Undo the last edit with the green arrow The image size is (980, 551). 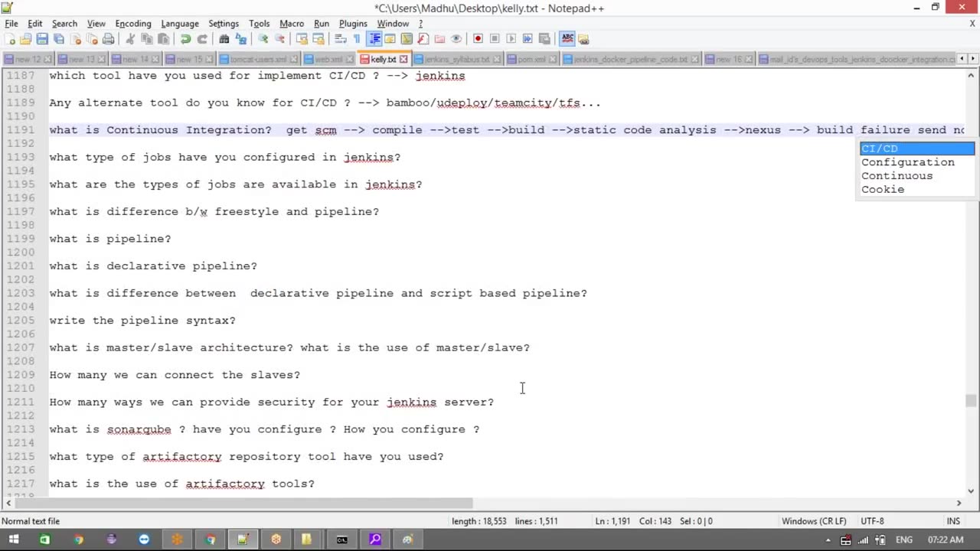click(185, 39)
